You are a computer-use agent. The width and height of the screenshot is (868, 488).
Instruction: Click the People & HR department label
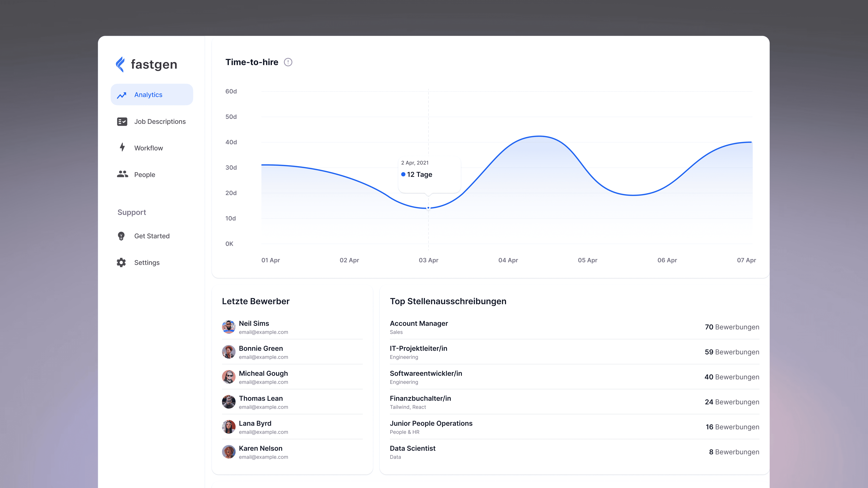coord(404,432)
